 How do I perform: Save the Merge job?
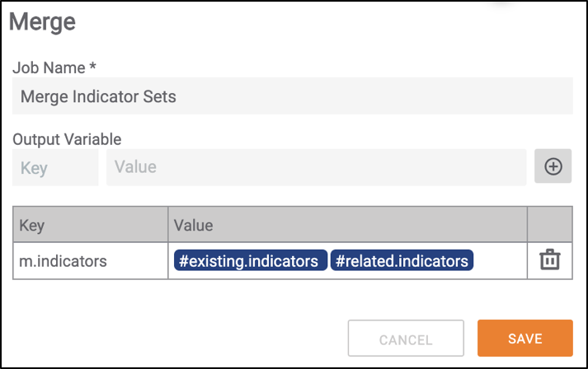(x=525, y=339)
